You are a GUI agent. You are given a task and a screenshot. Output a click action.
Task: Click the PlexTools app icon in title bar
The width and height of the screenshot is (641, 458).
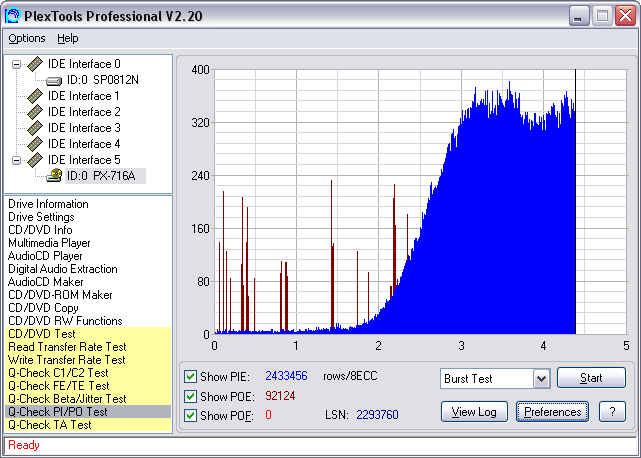[x=13, y=16]
